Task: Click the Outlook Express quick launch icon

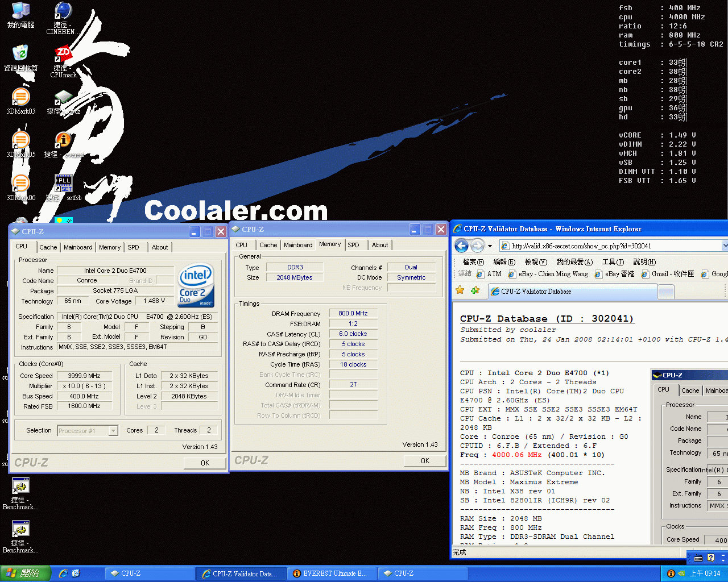Action: [x=76, y=573]
